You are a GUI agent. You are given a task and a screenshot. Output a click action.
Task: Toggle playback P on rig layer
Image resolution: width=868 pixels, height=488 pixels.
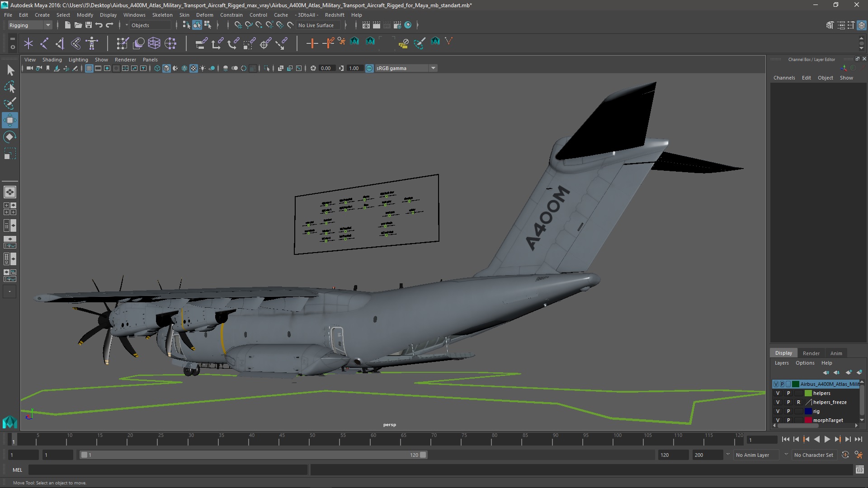click(788, 411)
